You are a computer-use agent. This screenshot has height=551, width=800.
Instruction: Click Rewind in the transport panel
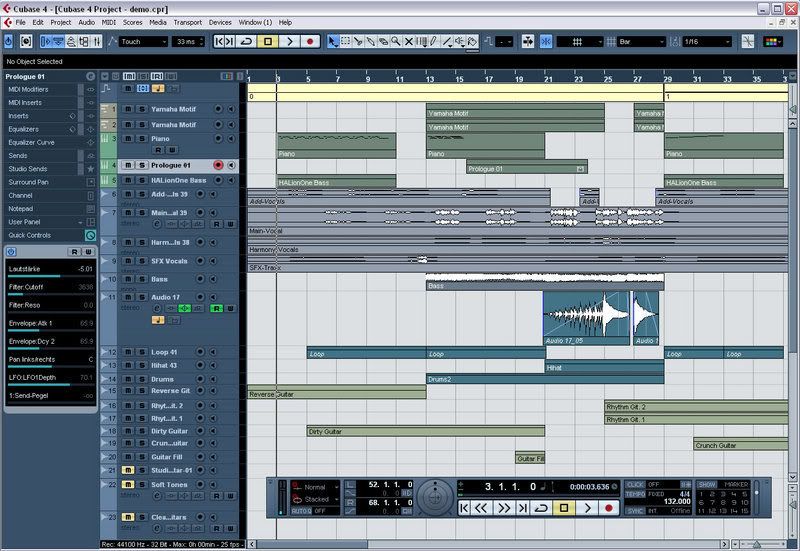(x=481, y=508)
